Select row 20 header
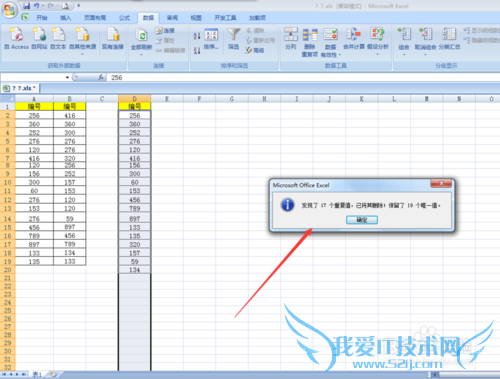The height and width of the screenshot is (379, 500). 7,270
